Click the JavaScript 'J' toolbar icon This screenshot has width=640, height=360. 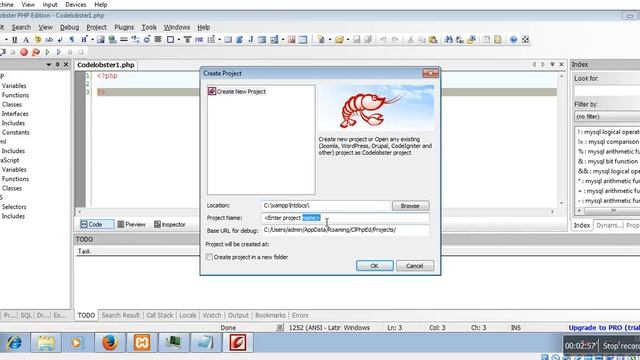coord(251,40)
